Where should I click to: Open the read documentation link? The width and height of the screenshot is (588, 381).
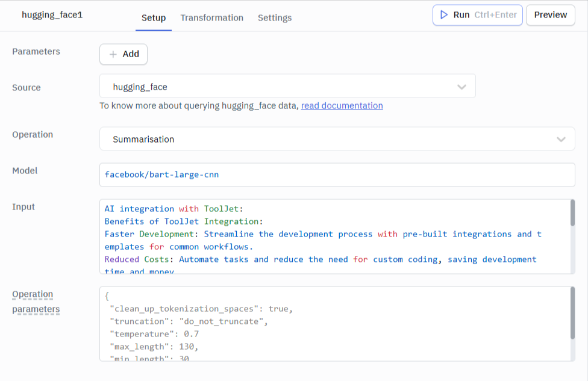[x=342, y=106]
